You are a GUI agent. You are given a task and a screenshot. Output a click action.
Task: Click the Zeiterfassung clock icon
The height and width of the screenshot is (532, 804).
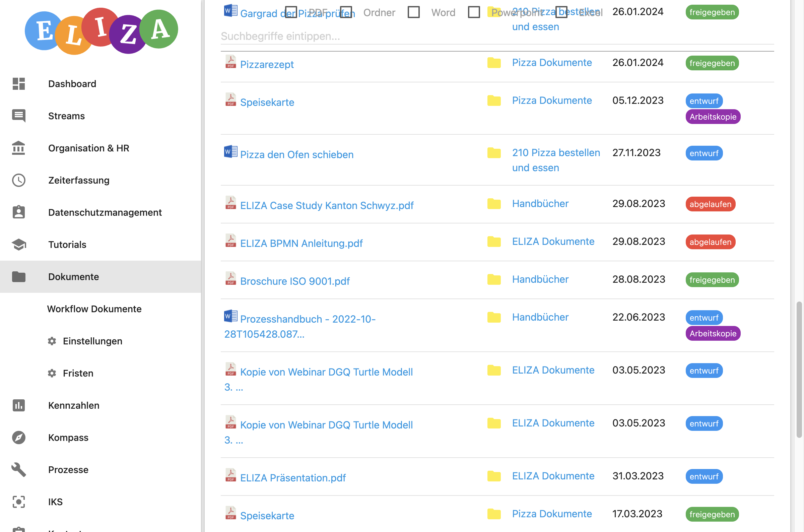(x=19, y=180)
